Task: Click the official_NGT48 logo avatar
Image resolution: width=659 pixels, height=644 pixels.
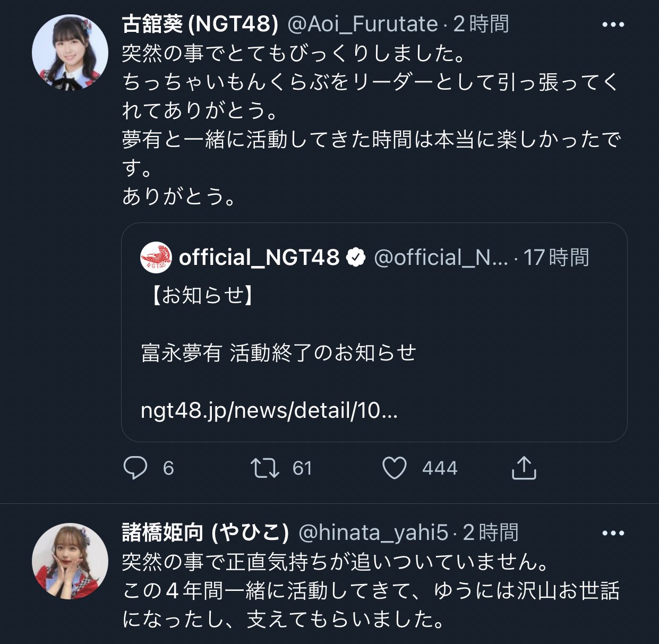Action: pos(156,257)
